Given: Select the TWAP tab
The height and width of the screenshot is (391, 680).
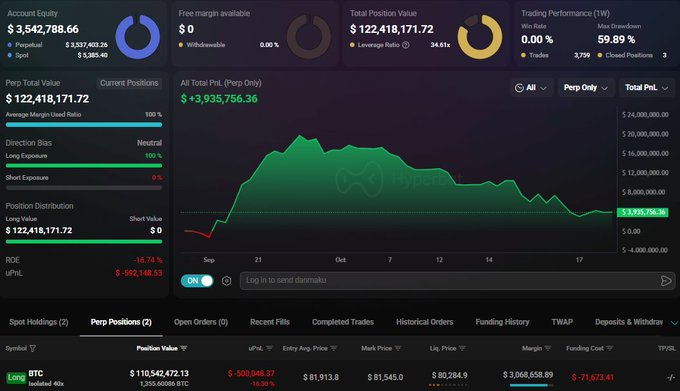Looking at the screenshot, I should [x=562, y=322].
